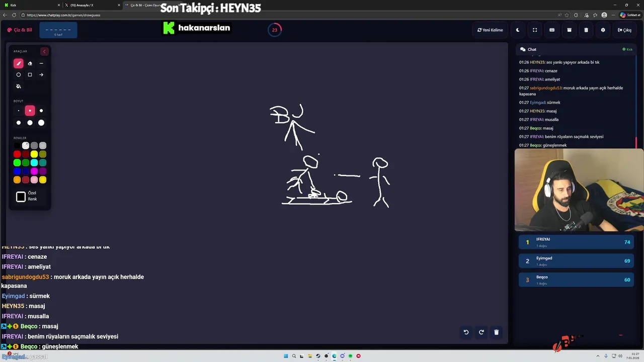The image size is (644, 362).
Task: Click the trash icon in top toolbar
Action: tap(586, 30)
